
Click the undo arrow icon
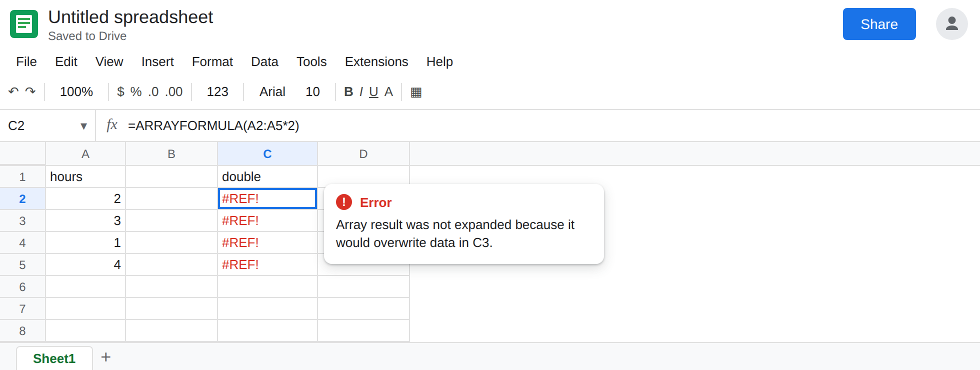(x=13, y=91)
